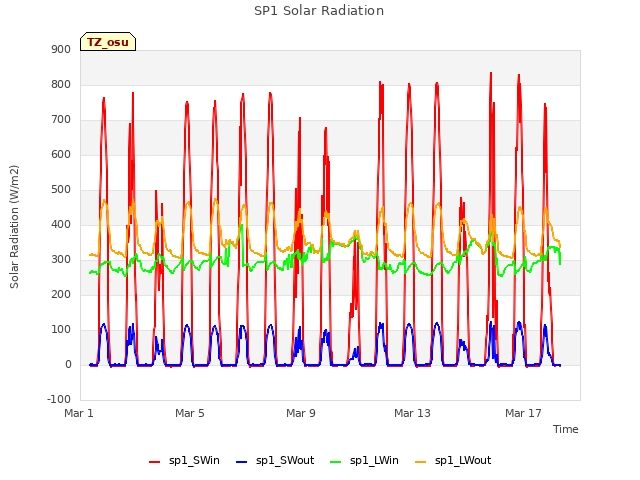This screenshot has width=640, height=480.
Task: Click the chart title SP1 Solar Radiation
Action: point(319,11)
